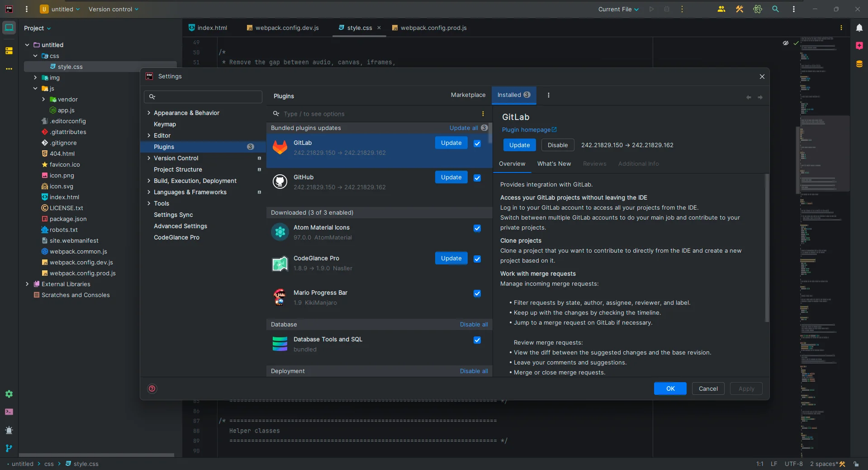The image size is (868, 470).
Task: Click the Database tool window icon
Action: (859, 64)
